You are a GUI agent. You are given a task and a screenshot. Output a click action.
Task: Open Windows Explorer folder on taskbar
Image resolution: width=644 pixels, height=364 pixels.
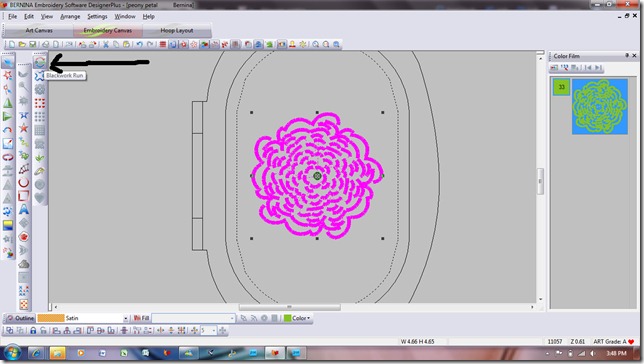coord(58,353)
